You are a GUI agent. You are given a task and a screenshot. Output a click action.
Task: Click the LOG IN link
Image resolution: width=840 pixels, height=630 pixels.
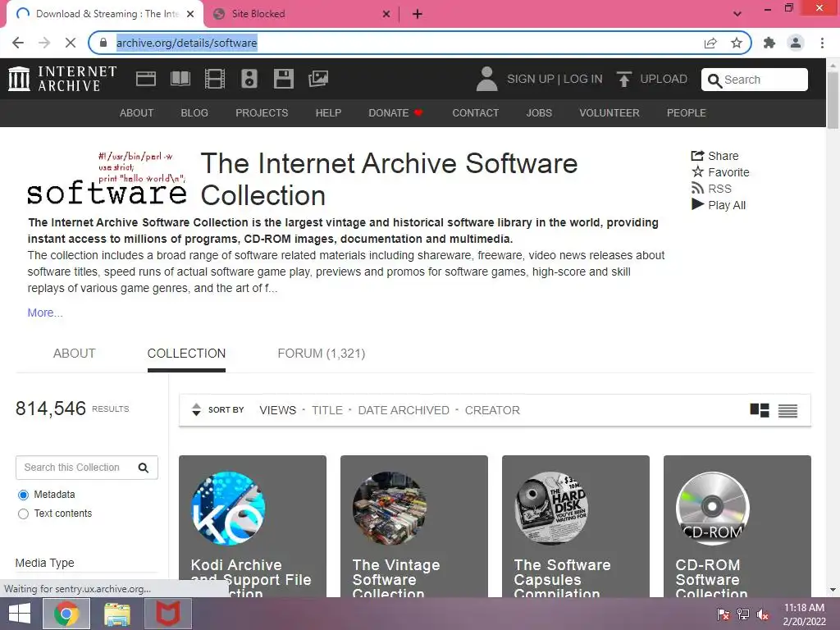583,80
